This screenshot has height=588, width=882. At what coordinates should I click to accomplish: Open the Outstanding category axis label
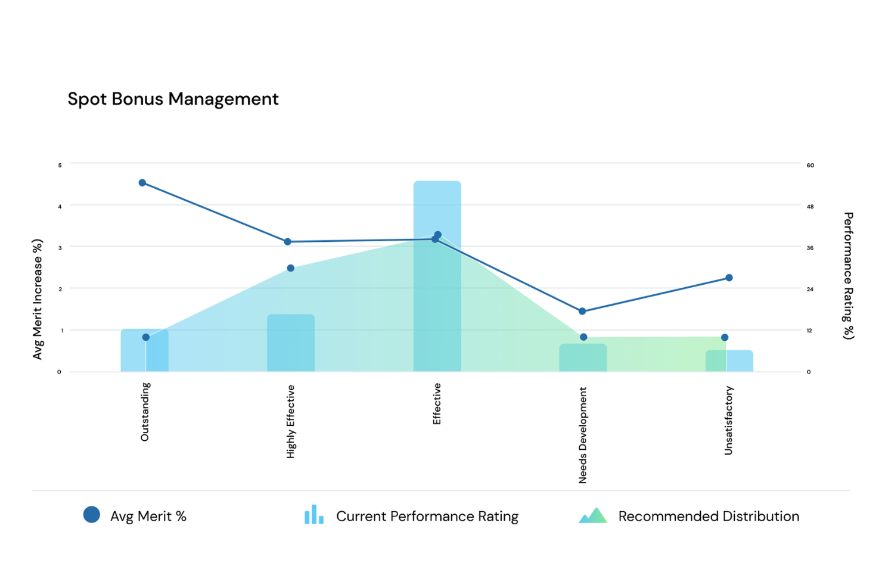click(x=145, y=411)
